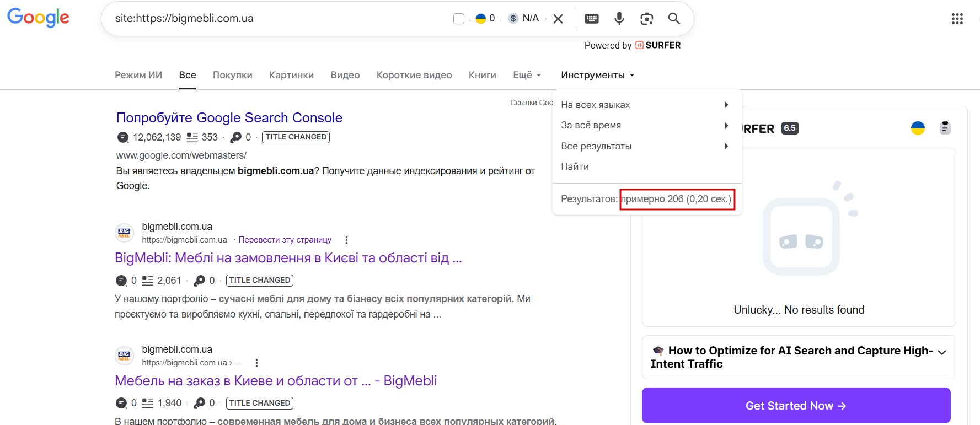Click the bigmebli favicon of the Мебель на заказ result
980x425 pixels.
[125, 356]
